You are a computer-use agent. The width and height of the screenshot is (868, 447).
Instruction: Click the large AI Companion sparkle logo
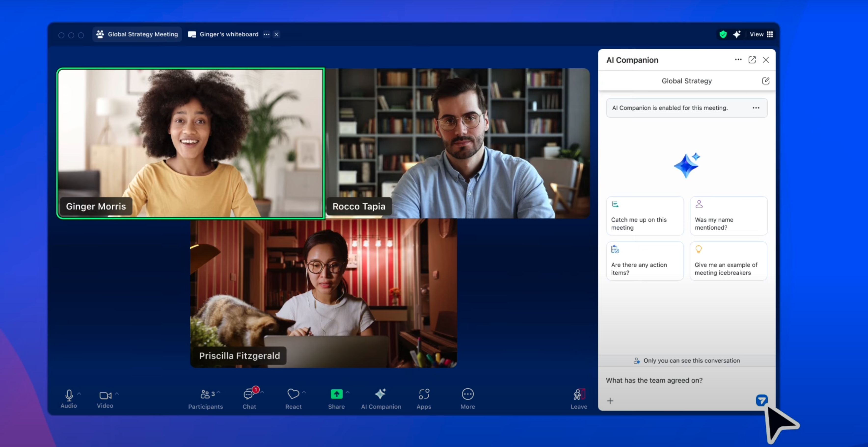pos(687,165)
